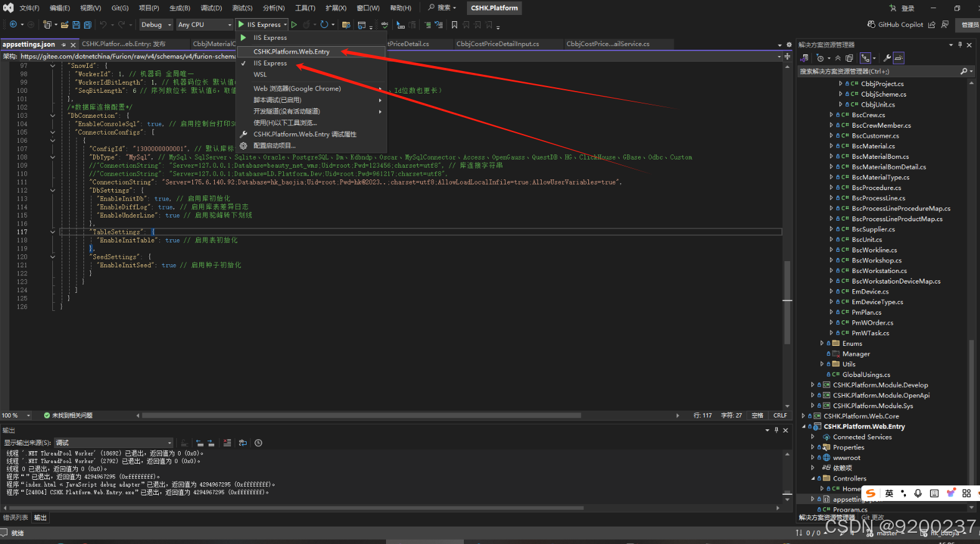Click the pending changes filter clock icon

[820, 58]
